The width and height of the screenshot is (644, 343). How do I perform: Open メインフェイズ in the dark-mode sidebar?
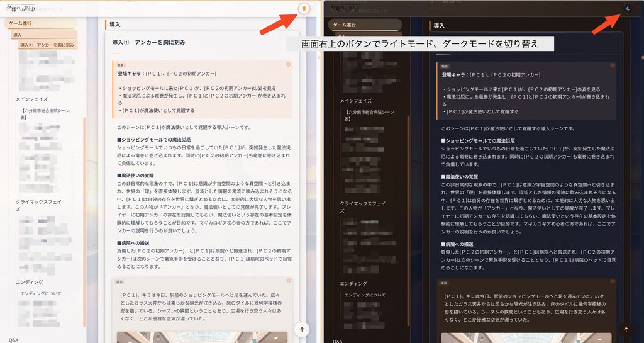[356, 101]
